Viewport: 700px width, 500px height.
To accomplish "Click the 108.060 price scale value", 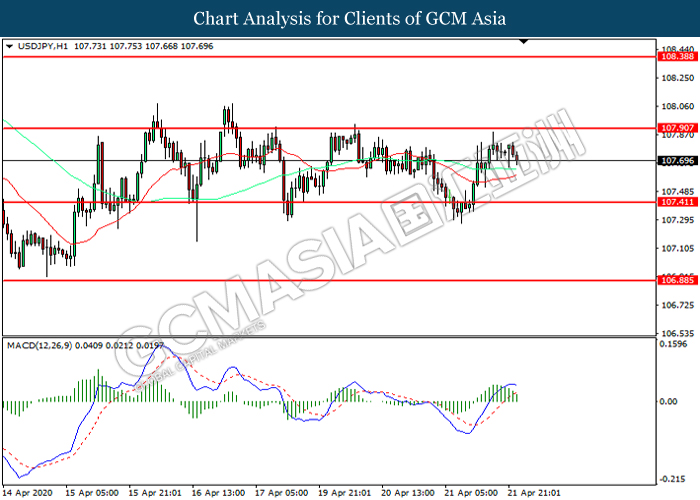I will (678, 106).
